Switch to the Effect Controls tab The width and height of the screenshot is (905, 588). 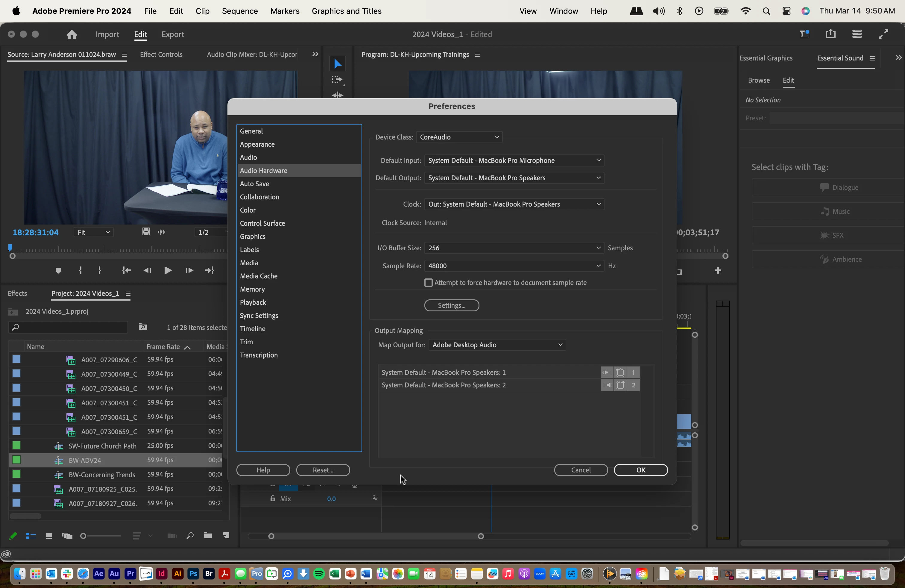[x=161, y=54]
